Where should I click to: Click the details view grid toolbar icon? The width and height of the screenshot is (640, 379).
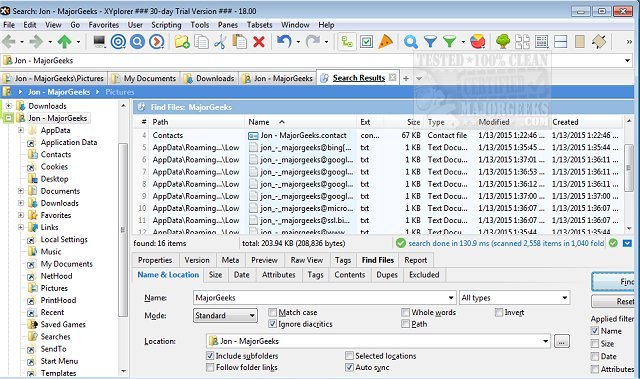pyautogui.click(x=542, y=42)
